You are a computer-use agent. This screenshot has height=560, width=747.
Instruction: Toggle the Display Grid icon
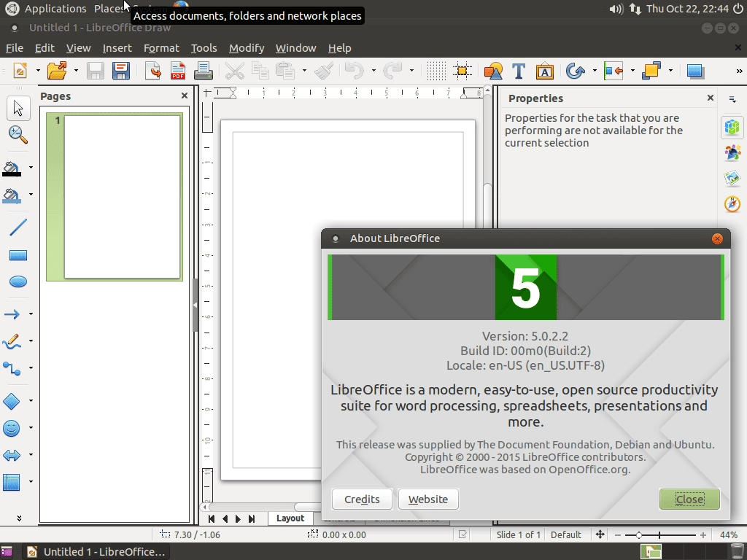[436, 71]
